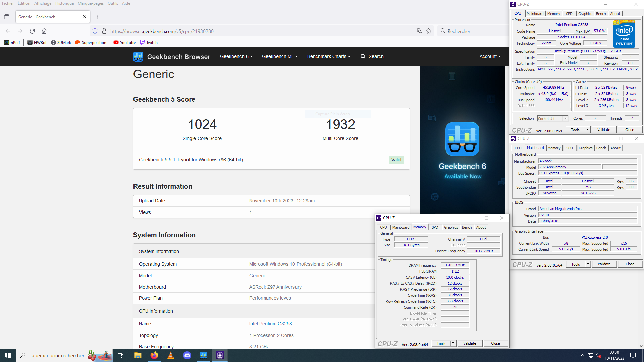Image resolution: width=644 pixels, height=362 pixels.
Task: Click the taskbar clock and date
Action: tap(614, 355)
